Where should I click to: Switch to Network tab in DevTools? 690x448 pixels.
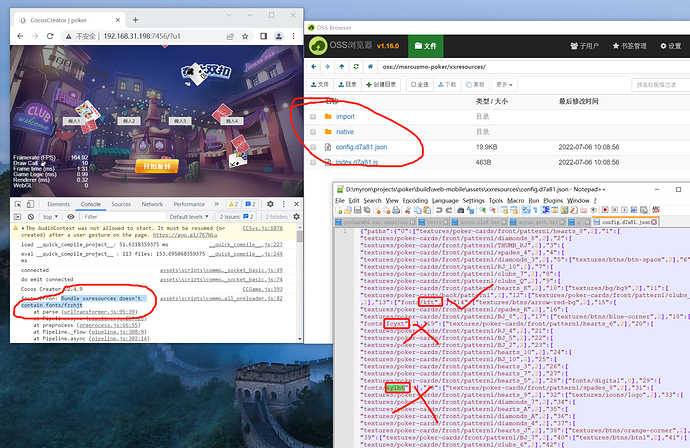152,204
